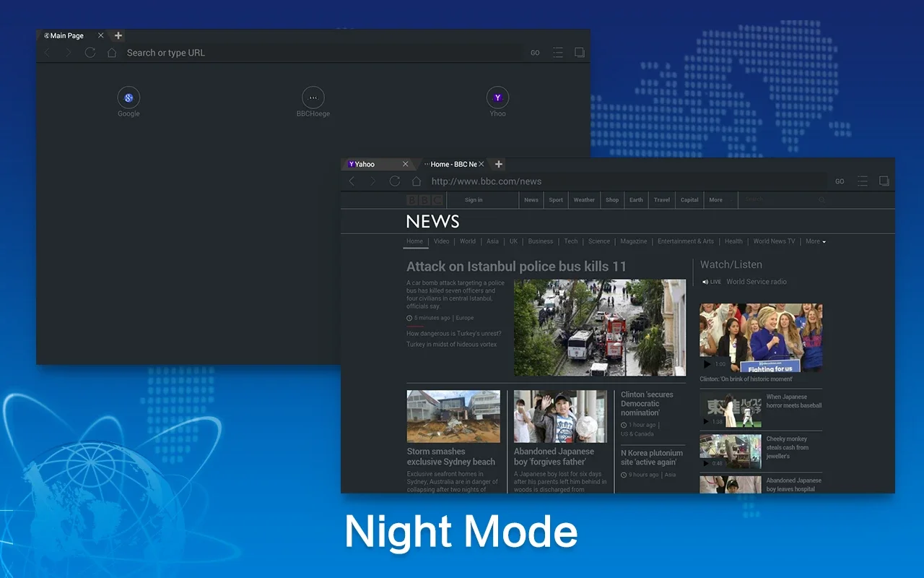Open menu list icon in BBC window
Viewport: 924px width, 578px height.
click(x=863, y=181)
